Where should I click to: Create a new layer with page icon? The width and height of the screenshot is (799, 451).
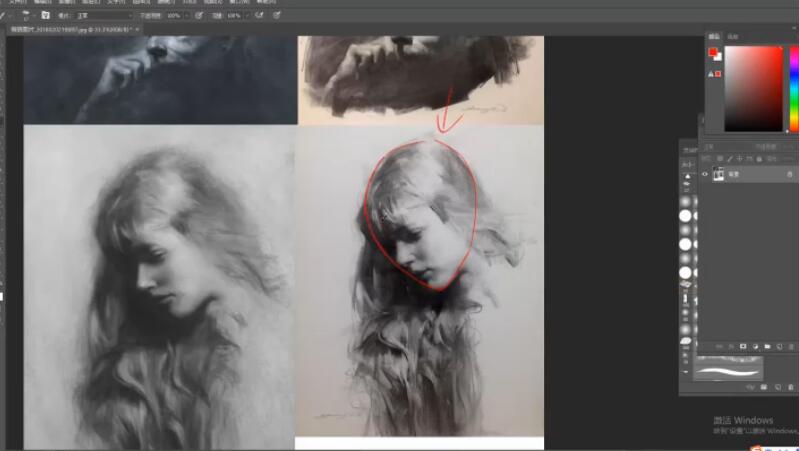click(x=779, y=347)
